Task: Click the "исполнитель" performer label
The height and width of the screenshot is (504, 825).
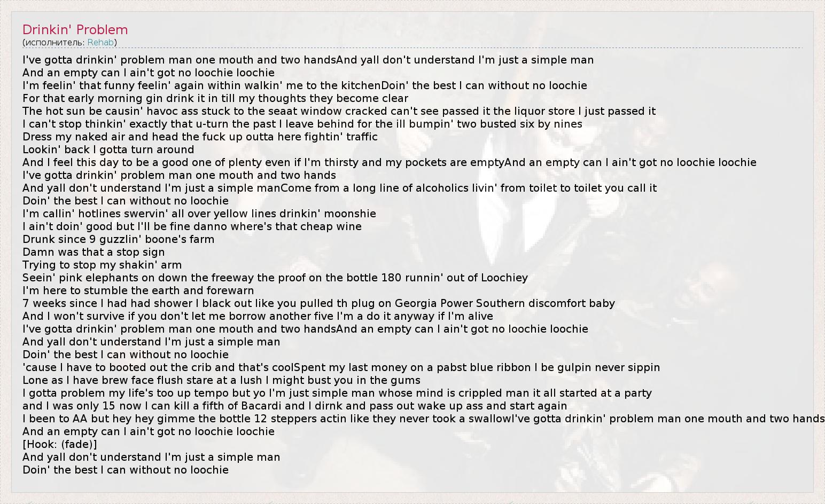Action: pyautogui.click(x=53, y=42)
